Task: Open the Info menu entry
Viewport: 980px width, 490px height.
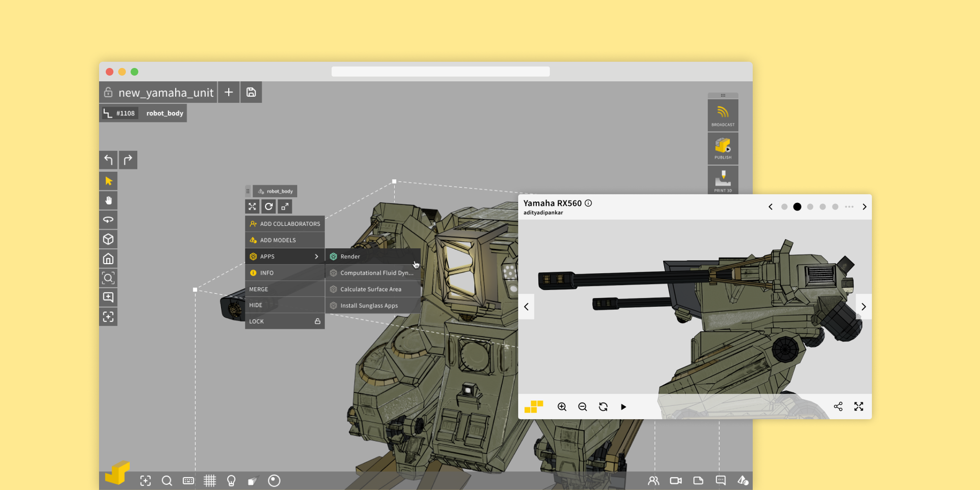Action: [x=285, y=272]
